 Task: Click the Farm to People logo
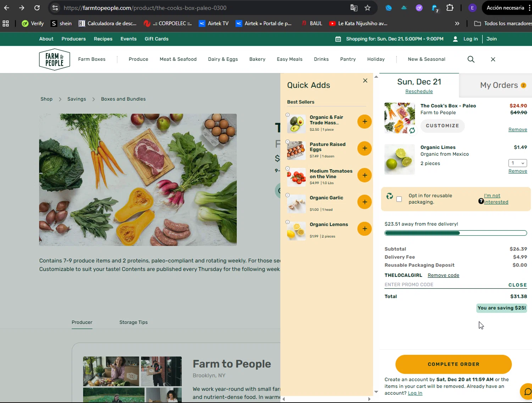tap(54, 59)
